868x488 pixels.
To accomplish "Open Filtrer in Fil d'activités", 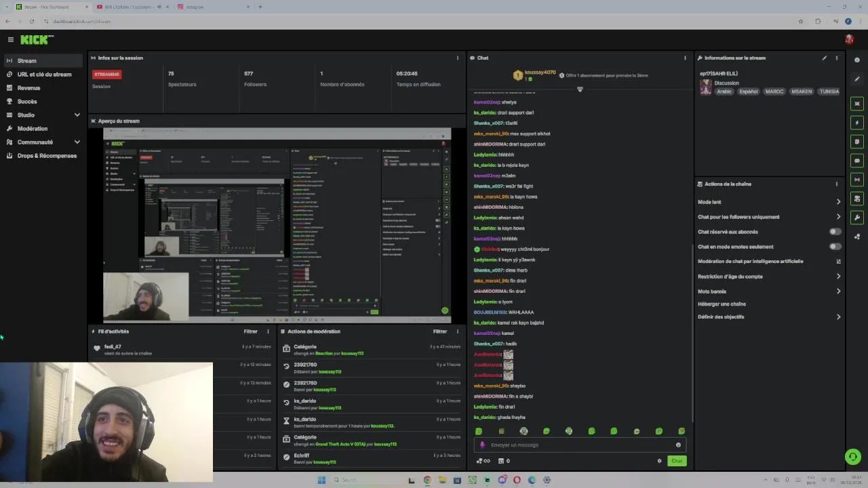I will [250, 331].
